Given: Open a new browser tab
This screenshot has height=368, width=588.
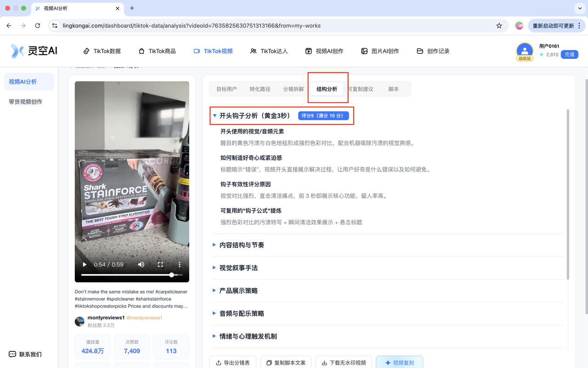Looking at the screenshot, I should point(132,8).
